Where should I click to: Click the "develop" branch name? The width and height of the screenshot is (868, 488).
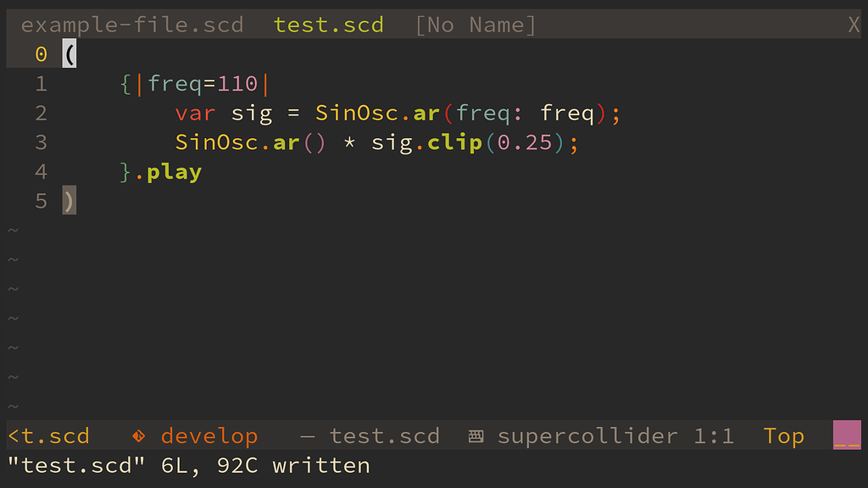(209, 435)
